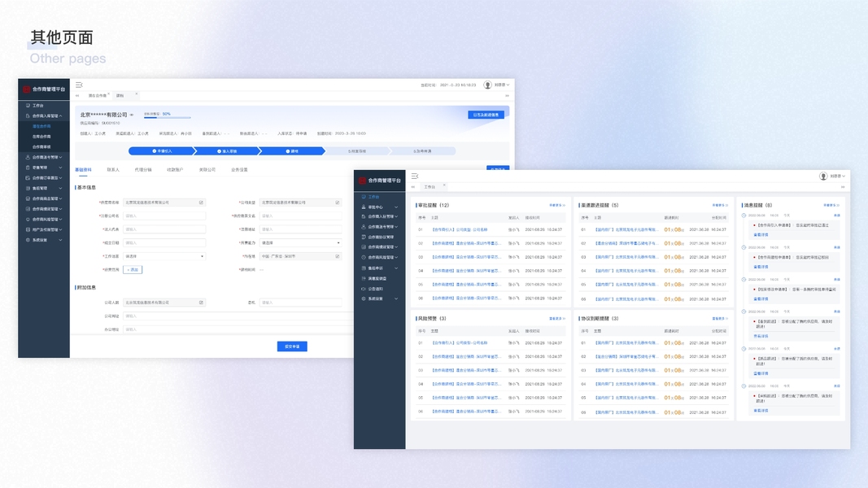Image resolution: width=868 pixels, height=488 pixels.
Task: Toggle eye icon beside 北京******有限公司
Action: [132, 115]
